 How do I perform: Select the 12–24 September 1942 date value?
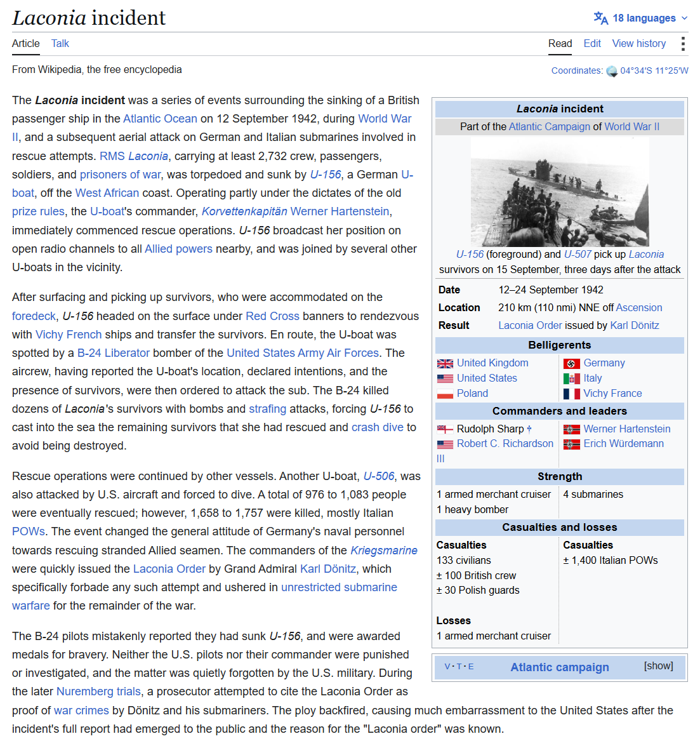point(551,291)
